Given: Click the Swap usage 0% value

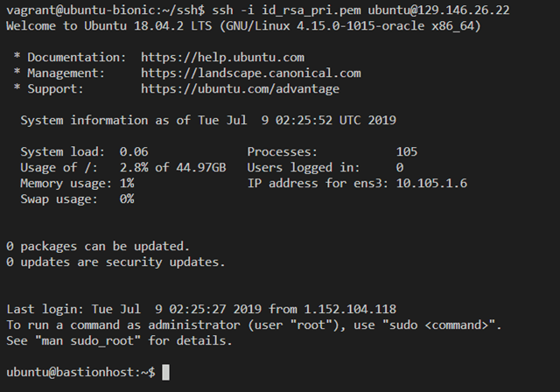Looking at the screenshot, I should click(x=127, y=199).
